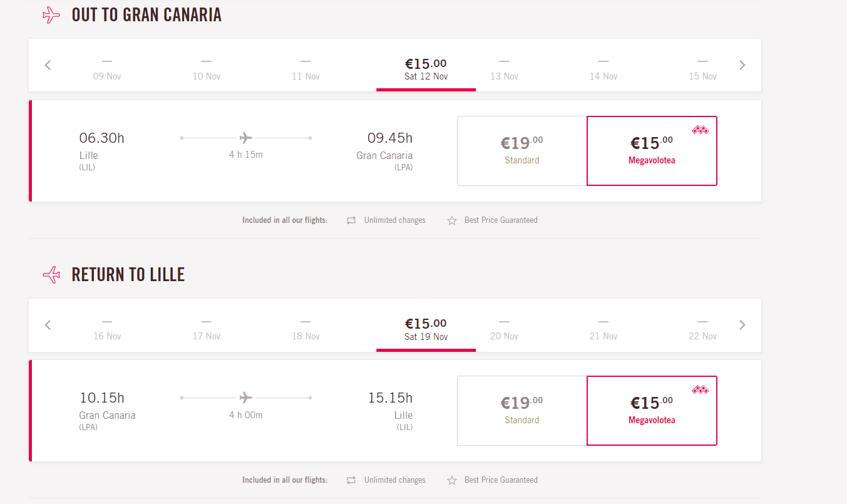Show later outbound dates with the right chevron
Screen dimensions: 847x504
(742, 65)
